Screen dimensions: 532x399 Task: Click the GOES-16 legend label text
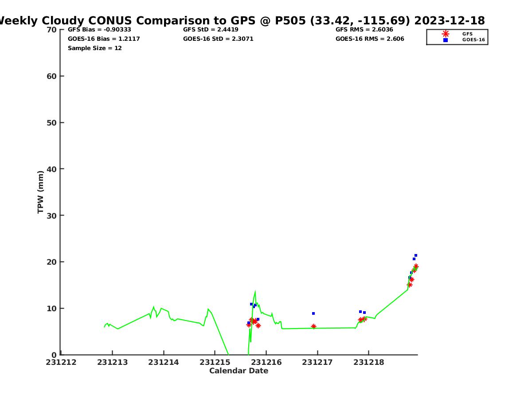[x=473, y=40]
